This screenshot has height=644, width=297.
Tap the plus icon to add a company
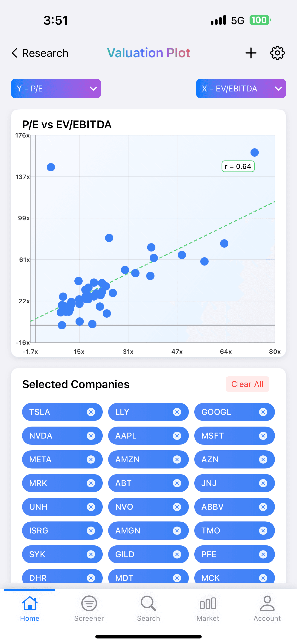(x=251, y=53)
